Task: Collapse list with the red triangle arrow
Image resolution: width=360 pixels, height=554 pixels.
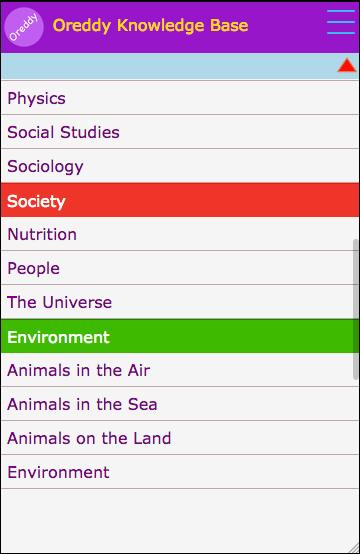Action: pos(347,65)
